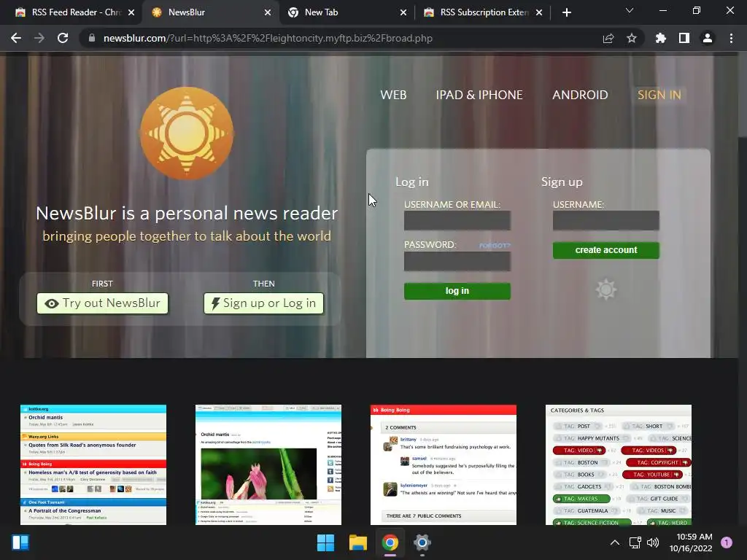The height and width of the screenshot is (560, 747).
Task: Open the ANDROID navigation item
Action: coord(580,95)
